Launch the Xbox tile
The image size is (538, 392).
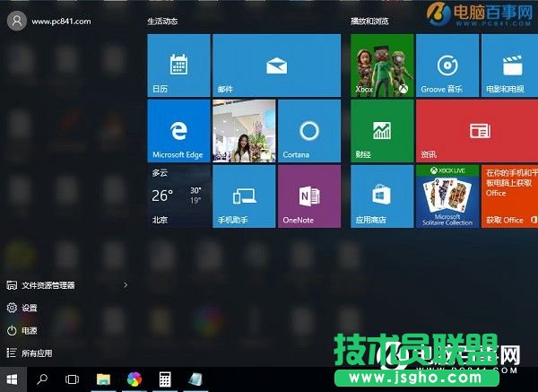[x=382, y=65]
